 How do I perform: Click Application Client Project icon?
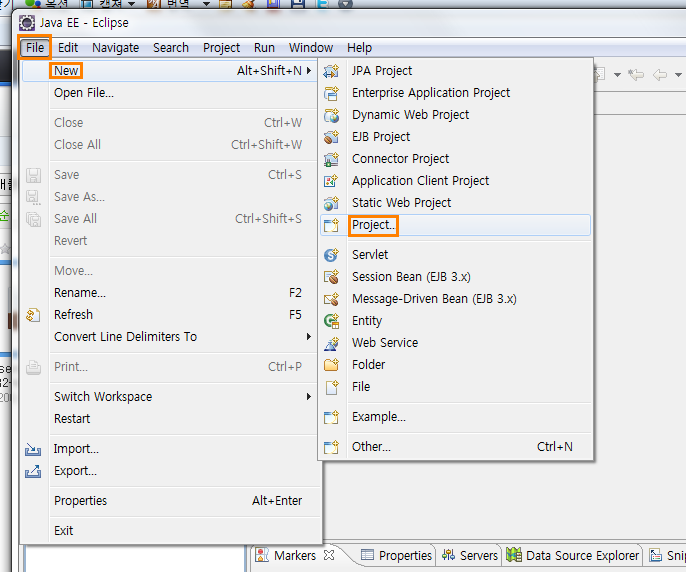[x=331, y=181]
